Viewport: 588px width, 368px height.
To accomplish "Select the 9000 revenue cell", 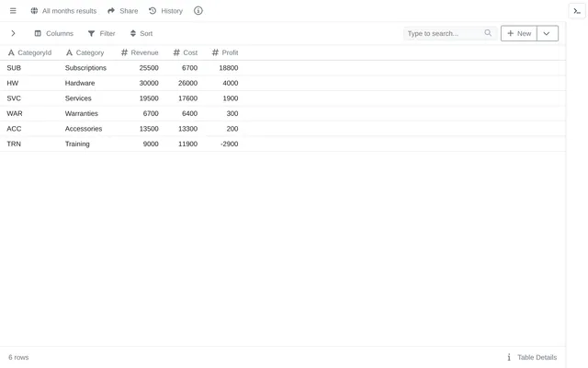I will point(151,144).
